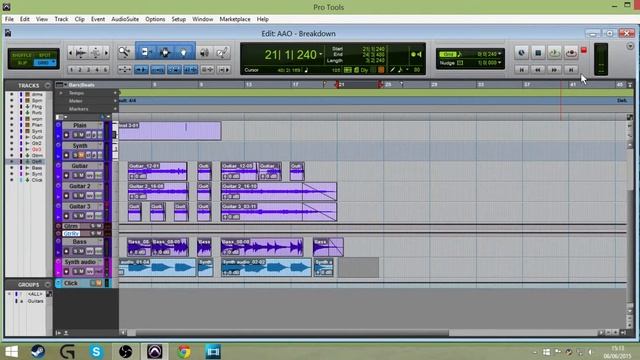640x360 pixels.
Task: Click the horizontal zoom waveform icon
Action: click(81, 53)
